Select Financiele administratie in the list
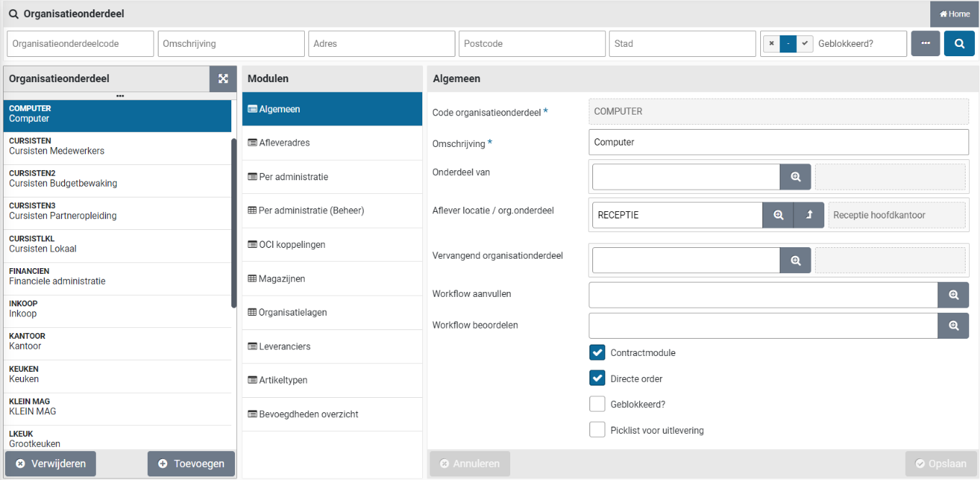This screenshot has width=980, height=480. click(117, 277)
